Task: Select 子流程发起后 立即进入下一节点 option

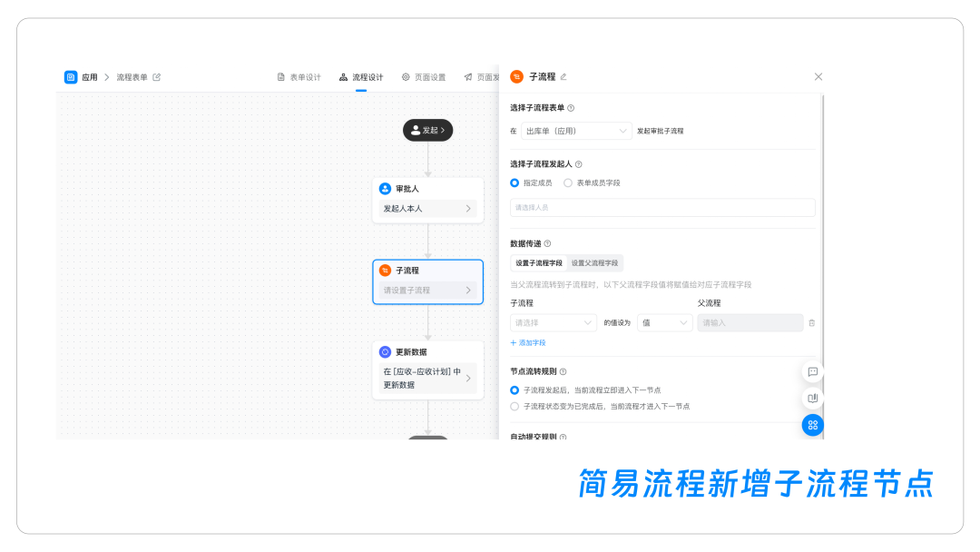Action: [514, 390]
